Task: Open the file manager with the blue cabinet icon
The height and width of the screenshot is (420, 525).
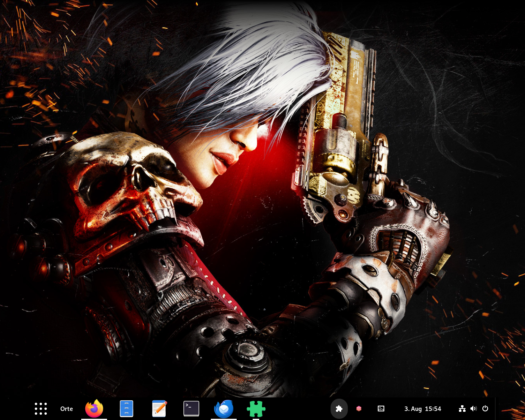Action: 126,409
